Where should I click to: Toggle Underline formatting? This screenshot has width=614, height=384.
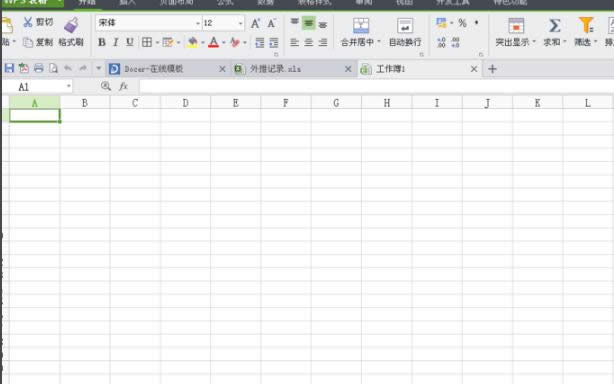(x=130, y=42)
